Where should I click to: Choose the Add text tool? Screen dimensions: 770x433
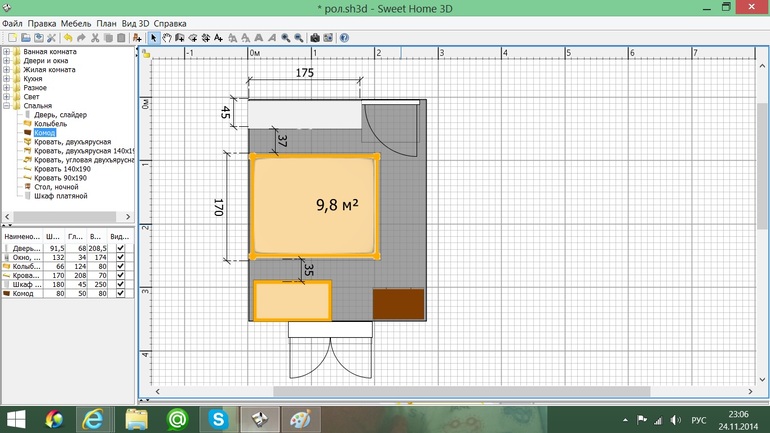point(219,38)
